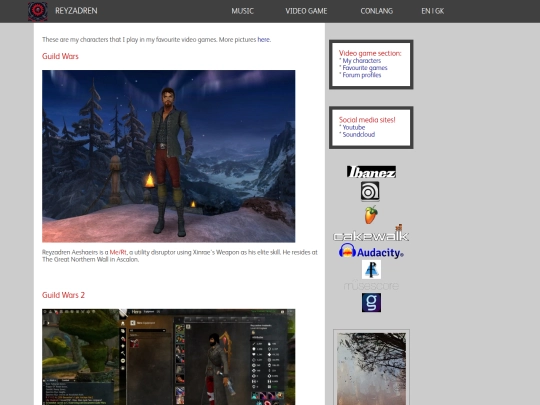Open the Guild Wars character screenshot
Viewport: 540px width, 405px height.
click(168, 156)
